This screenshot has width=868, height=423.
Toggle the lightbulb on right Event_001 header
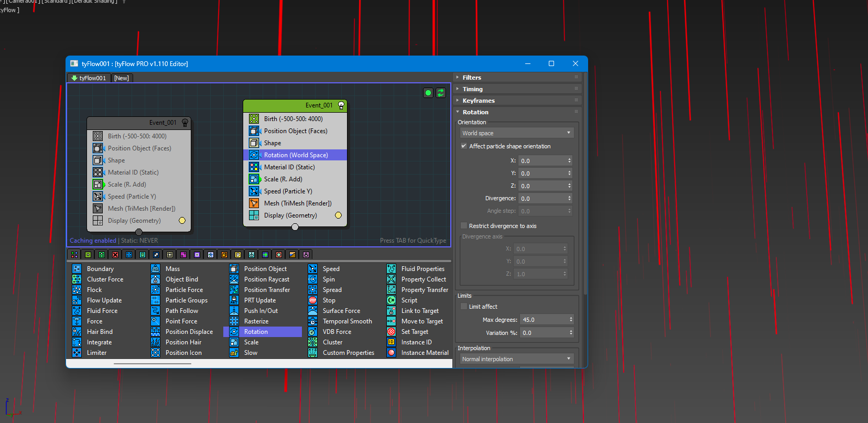[341, 105]
